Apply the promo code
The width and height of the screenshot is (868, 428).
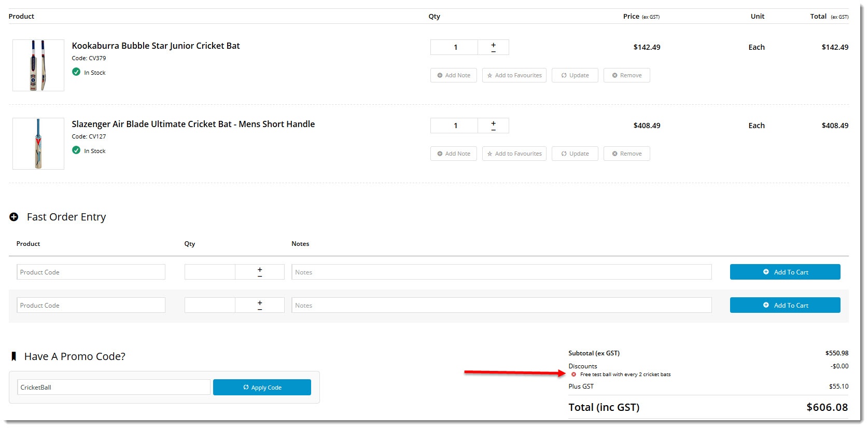click(262, 387)
